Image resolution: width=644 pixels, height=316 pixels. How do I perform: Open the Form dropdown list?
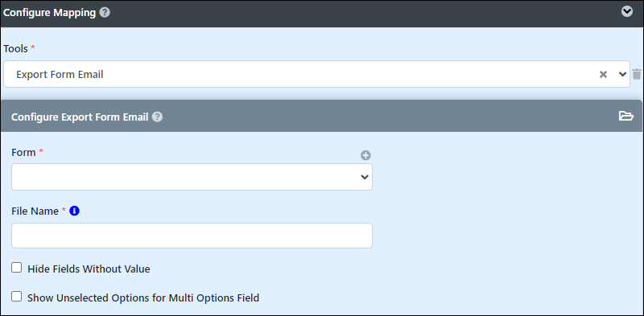192,177
